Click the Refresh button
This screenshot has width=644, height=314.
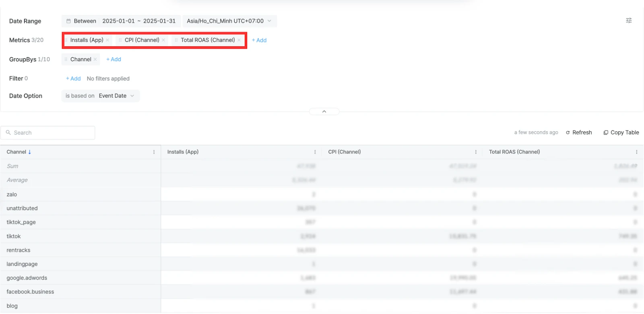579,132
